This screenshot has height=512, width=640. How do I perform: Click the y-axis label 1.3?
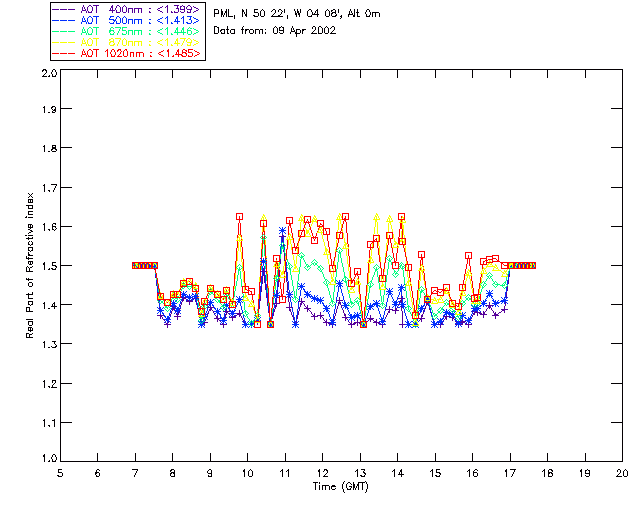click(x=49, y=345)
